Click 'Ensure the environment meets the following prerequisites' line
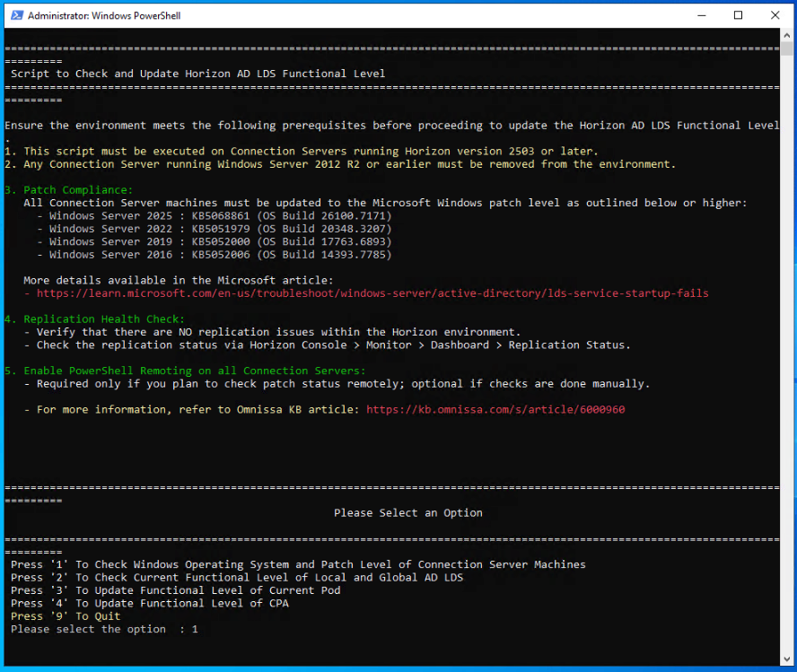This screenshot has height=672, width=797. point(392,126)
